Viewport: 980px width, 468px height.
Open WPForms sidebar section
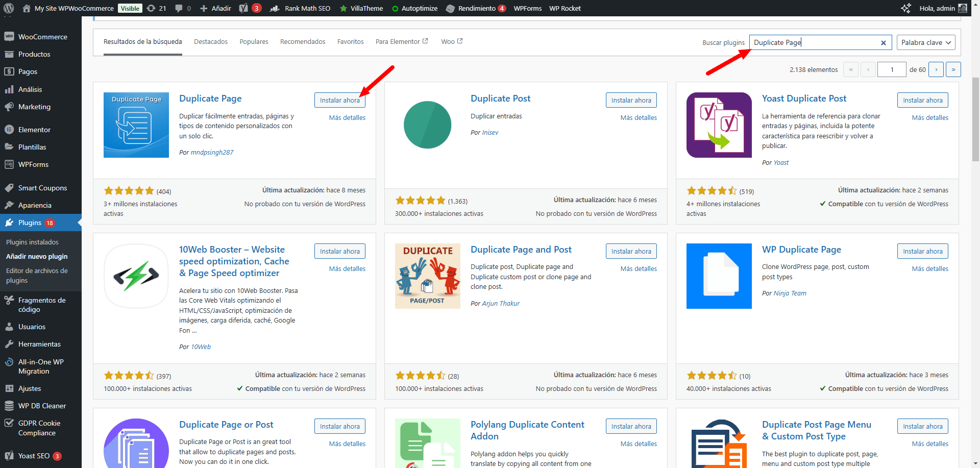point(41,164)
